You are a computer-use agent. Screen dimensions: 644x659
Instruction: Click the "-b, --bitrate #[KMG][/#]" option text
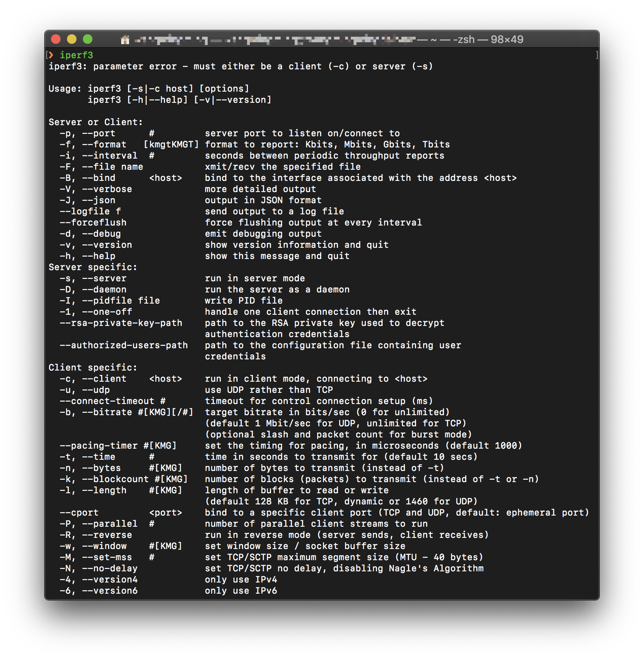click(x=127, y=412)
